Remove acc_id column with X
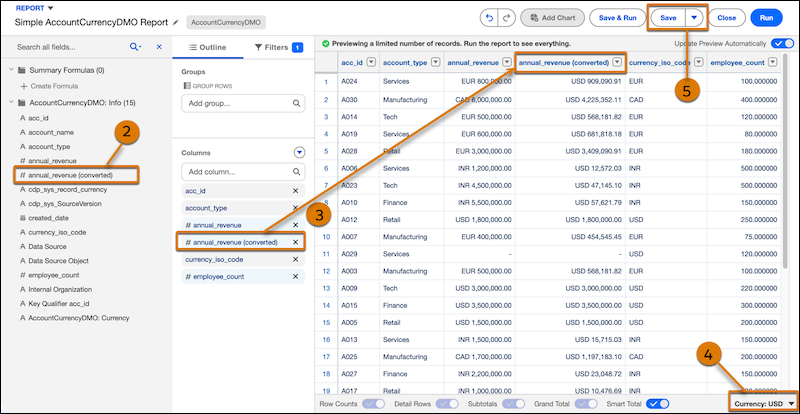The height and width of the screenshot is (414, 800). coord(295,190)
